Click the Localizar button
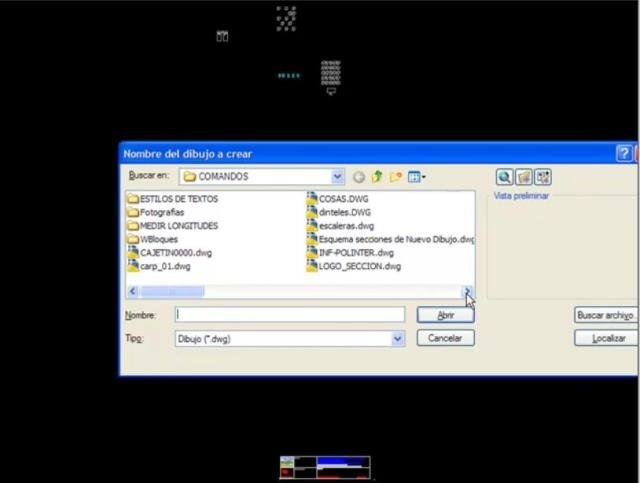The width and height of the screenshot is (640, 483). 606,338
